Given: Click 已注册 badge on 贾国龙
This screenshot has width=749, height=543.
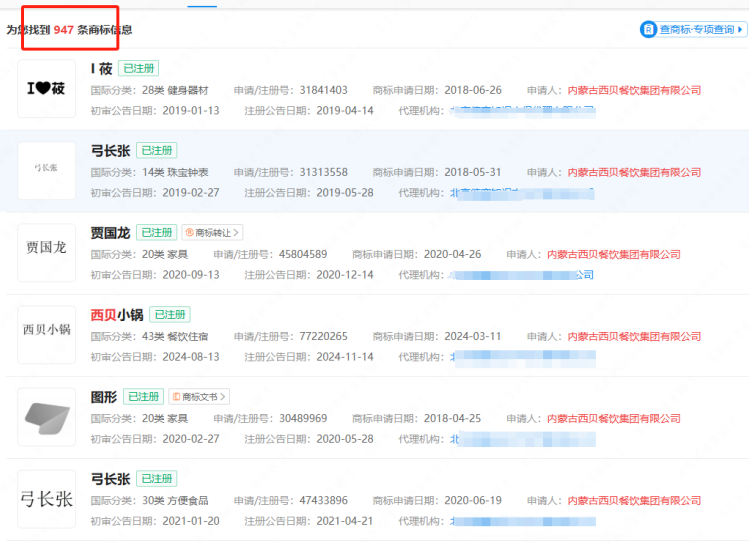Looking at the screenshot, I should [157, 233].
